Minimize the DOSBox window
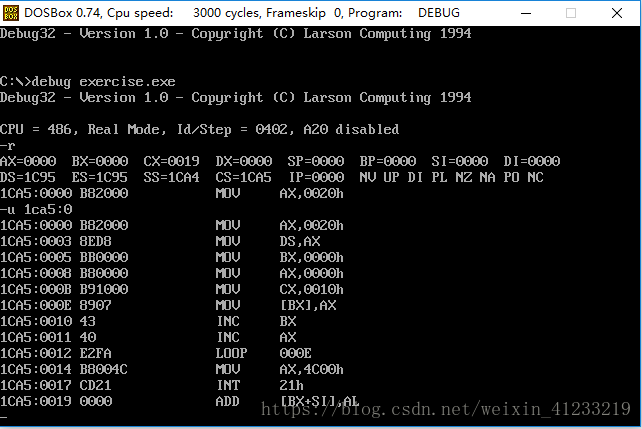642x429 pixels. pyautogui.click(x=526, y=13)
